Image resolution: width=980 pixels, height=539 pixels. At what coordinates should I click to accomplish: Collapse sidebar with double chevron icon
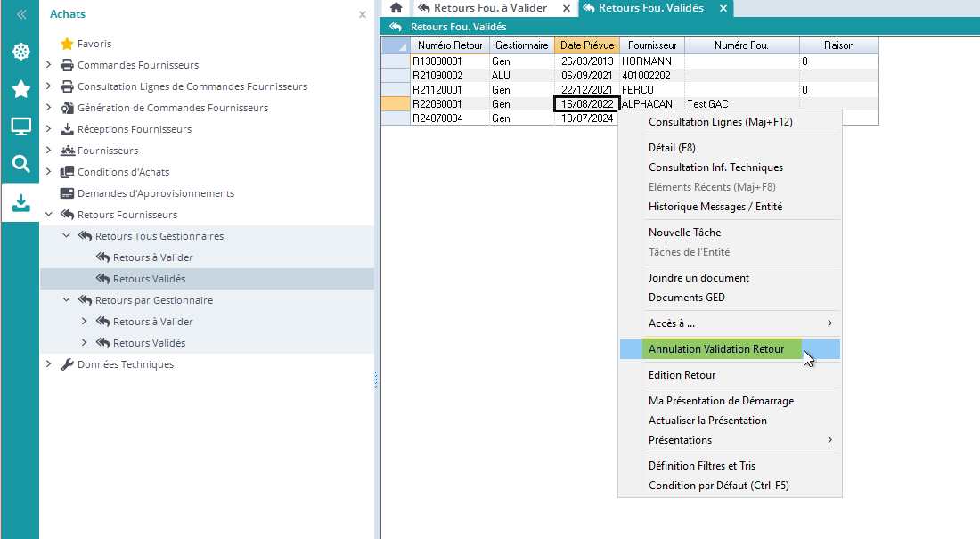tap(20, 14)
